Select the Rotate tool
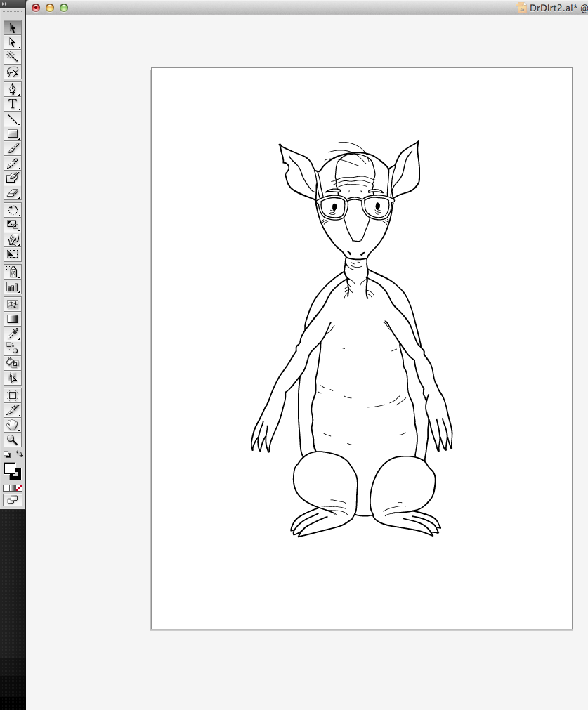The image size is (588, 710). pos(12,210)
